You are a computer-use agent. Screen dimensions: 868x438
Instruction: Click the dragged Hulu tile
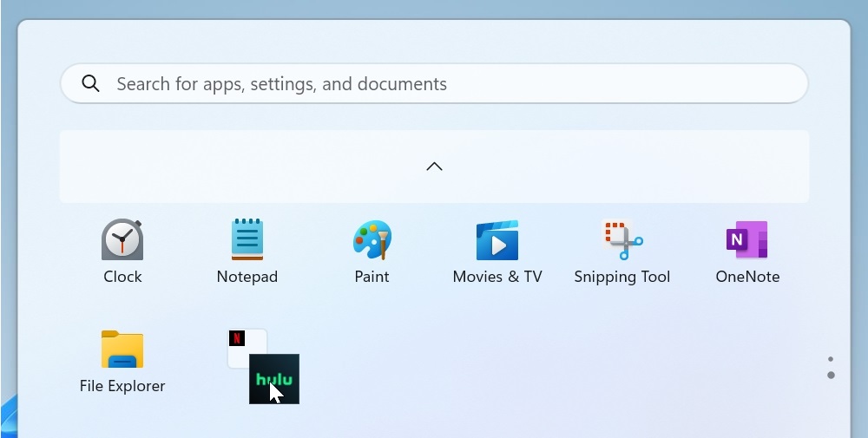tap(274, 379)
